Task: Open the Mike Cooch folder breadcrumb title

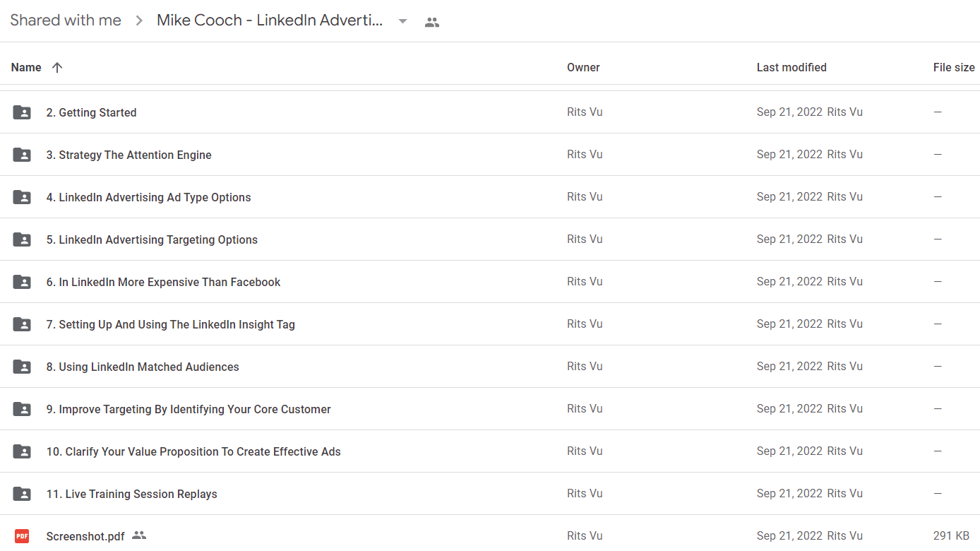Action: tap(270, 20)
